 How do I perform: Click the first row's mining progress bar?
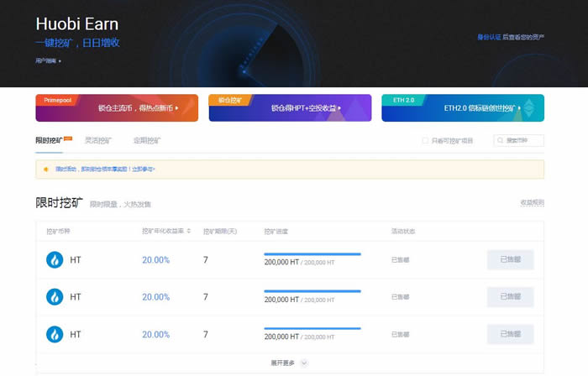coord(312,253)
